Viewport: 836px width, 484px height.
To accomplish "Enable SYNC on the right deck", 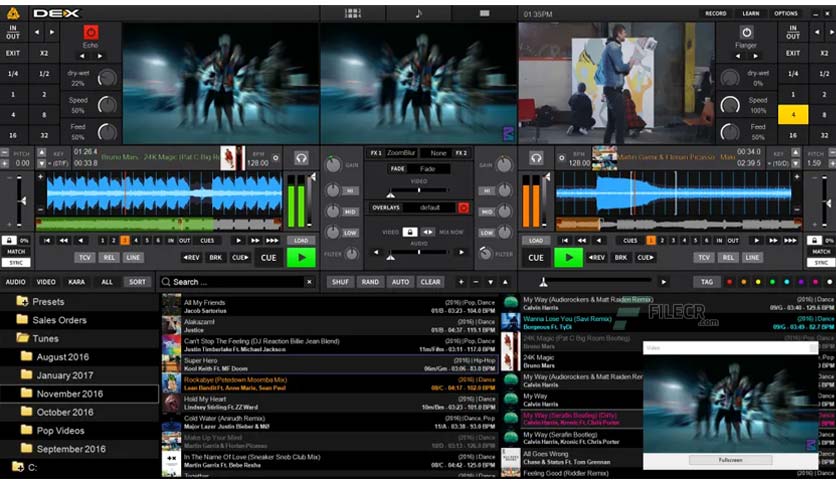I will (x=821, y=262).
